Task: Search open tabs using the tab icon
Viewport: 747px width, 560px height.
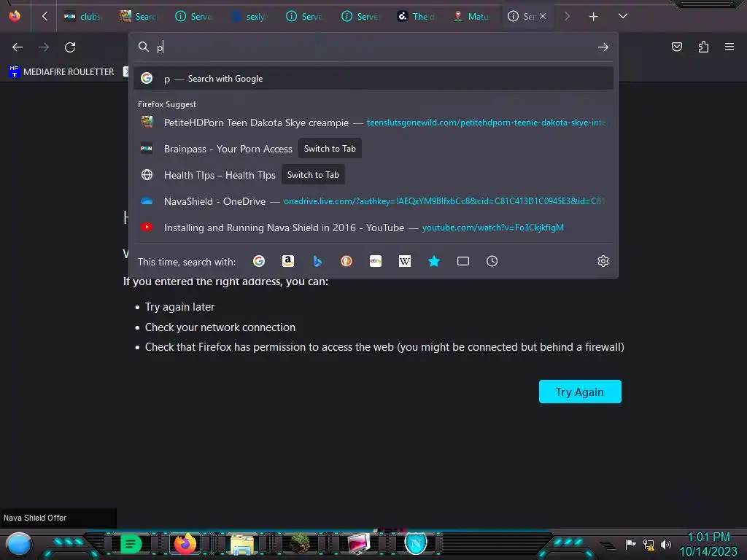Action: pyautogui.click(x=463, y=261)
